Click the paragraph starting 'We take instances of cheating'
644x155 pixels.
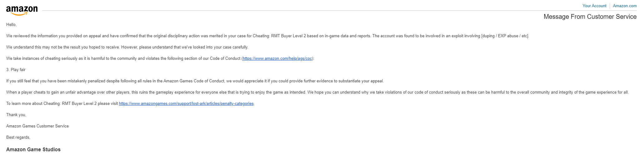160,59
